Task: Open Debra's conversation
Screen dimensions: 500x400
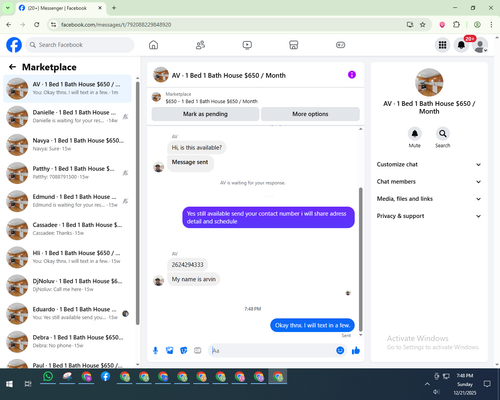Action: (x=67, y=341)
